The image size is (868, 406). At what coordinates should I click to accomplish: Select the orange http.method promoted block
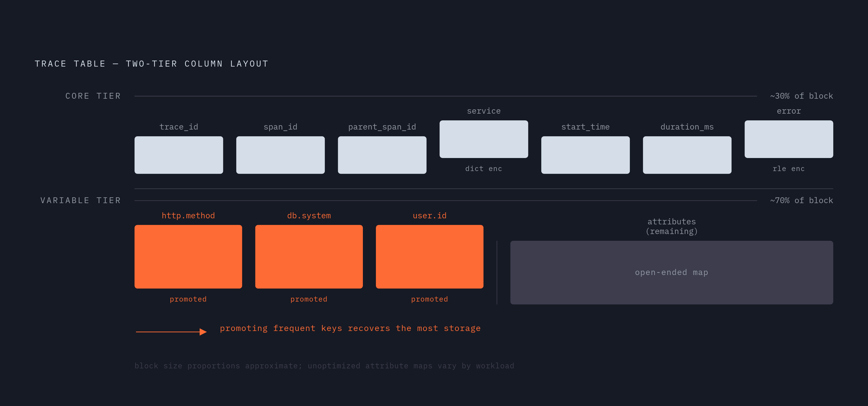[188, 257]
